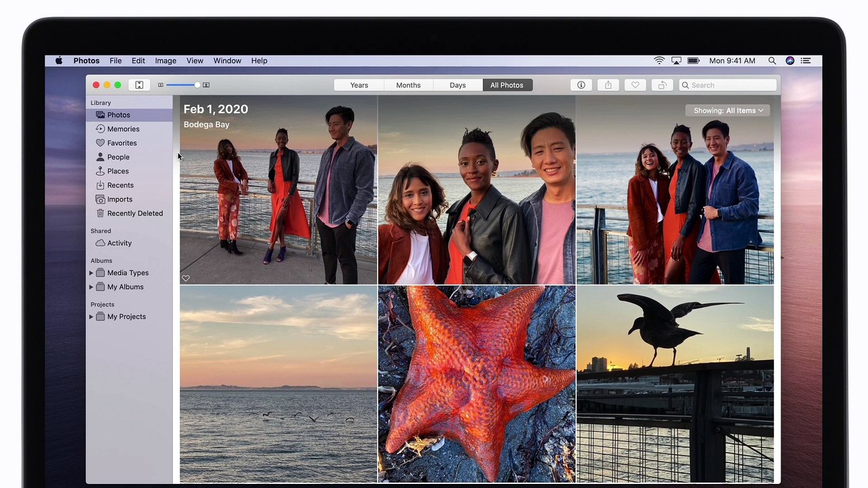Click the small thumbnails icon left of zoom slider
This screenshot has width=868, height=488.
pos(161,85)
